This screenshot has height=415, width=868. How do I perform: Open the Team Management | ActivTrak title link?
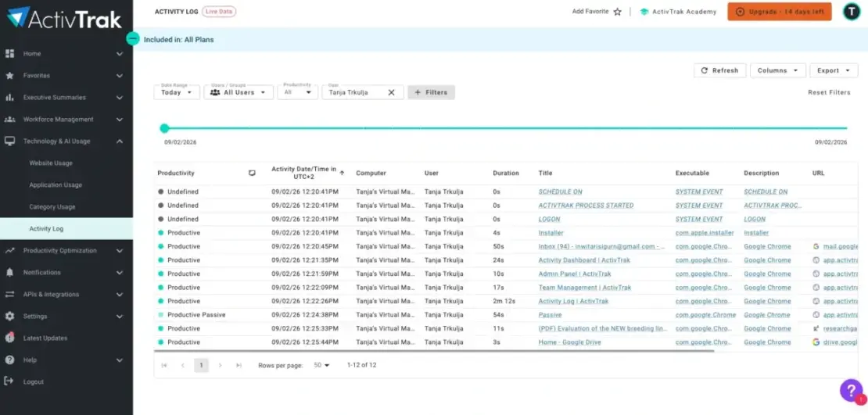tap(585, 287)
